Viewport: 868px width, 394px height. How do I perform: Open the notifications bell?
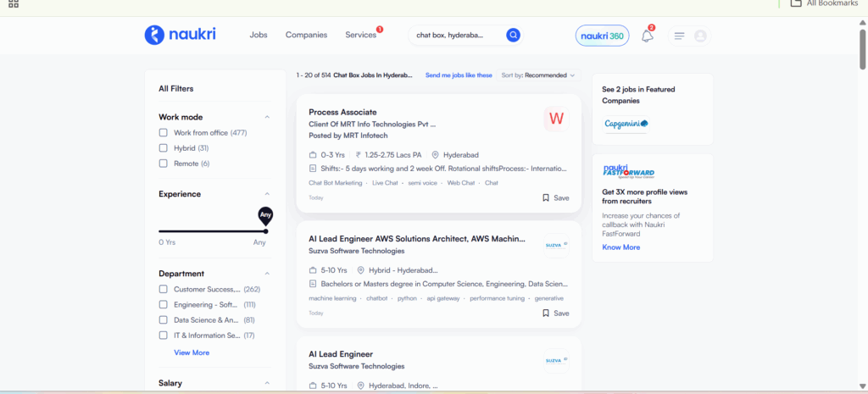pos(647,36)
